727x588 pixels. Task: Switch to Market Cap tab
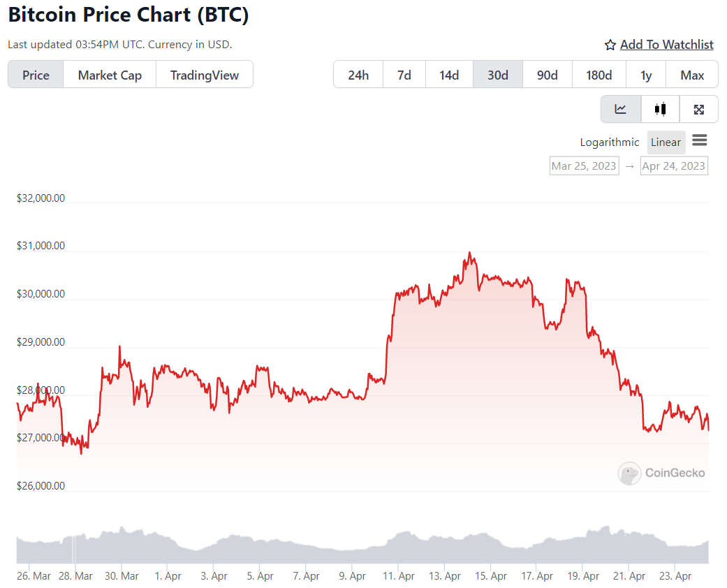pos(110,75)
